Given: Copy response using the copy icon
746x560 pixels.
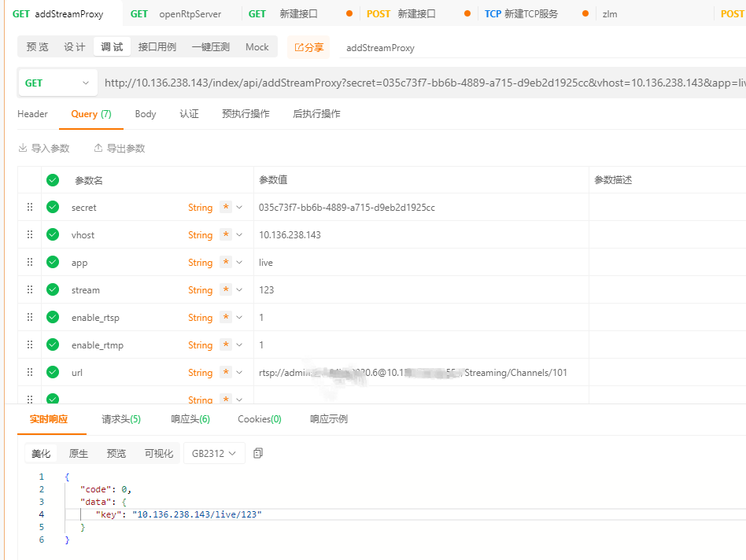Looking at the screenshot, I should [x=258, y=453].
